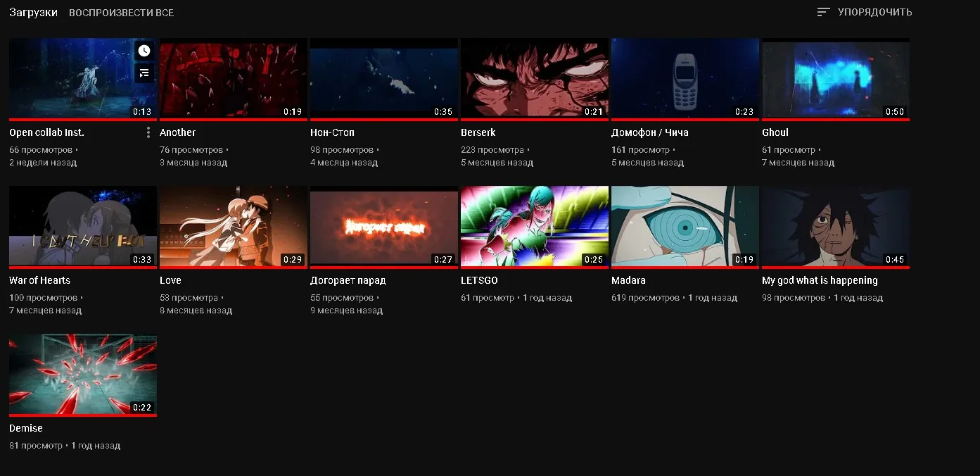This screenshot has width=980, height=476.
Task: Open the Open collab Inst. thumbnail
Action: (83, 79)
